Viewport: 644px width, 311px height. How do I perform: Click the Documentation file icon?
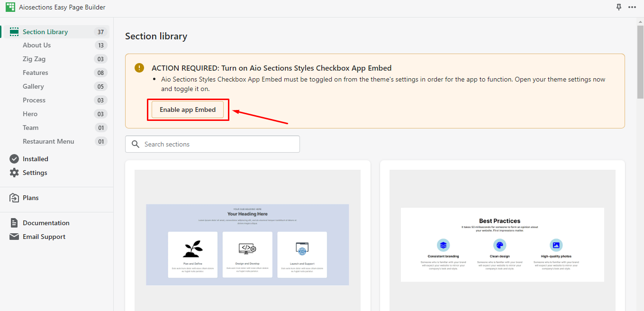coord(14,223)
